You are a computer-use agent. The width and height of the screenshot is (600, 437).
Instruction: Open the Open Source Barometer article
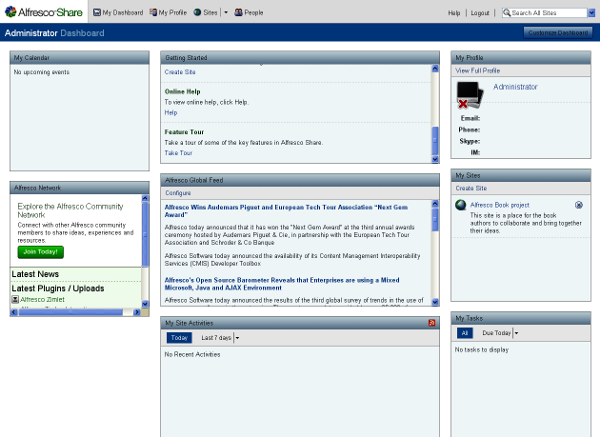(282, 284)
